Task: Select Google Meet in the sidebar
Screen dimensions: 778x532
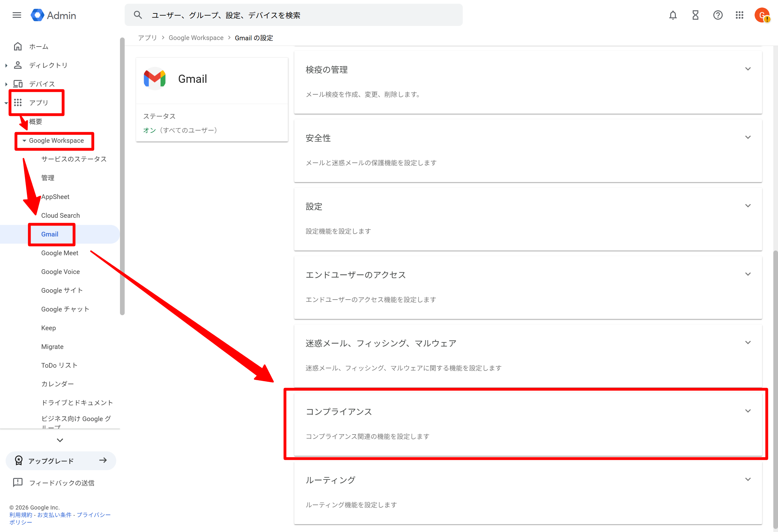Action: coord(60,253)
